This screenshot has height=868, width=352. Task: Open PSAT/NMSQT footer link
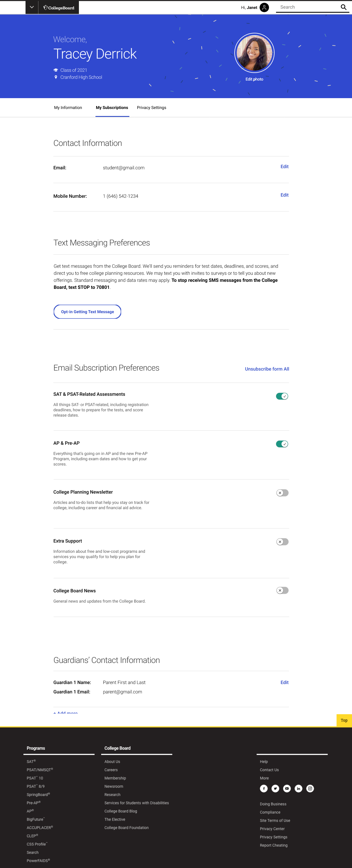click(40, 770)
